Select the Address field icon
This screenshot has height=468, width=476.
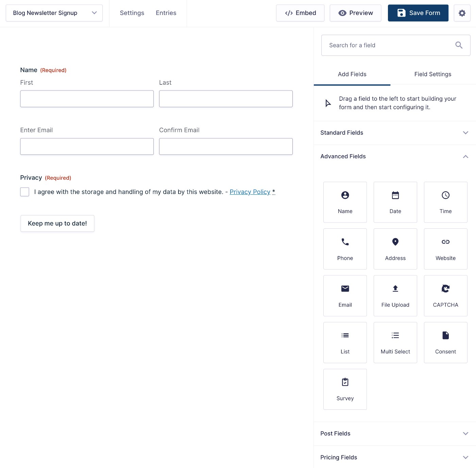point(395,249)
